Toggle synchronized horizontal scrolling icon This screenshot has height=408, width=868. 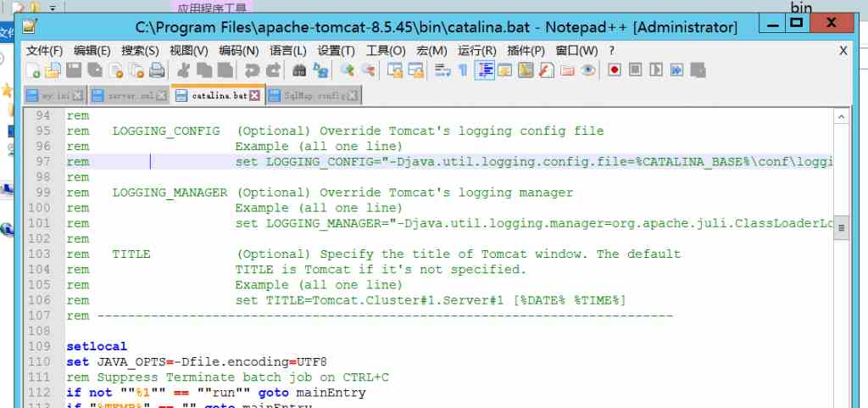pyautogui.click(x=415, y=70)
